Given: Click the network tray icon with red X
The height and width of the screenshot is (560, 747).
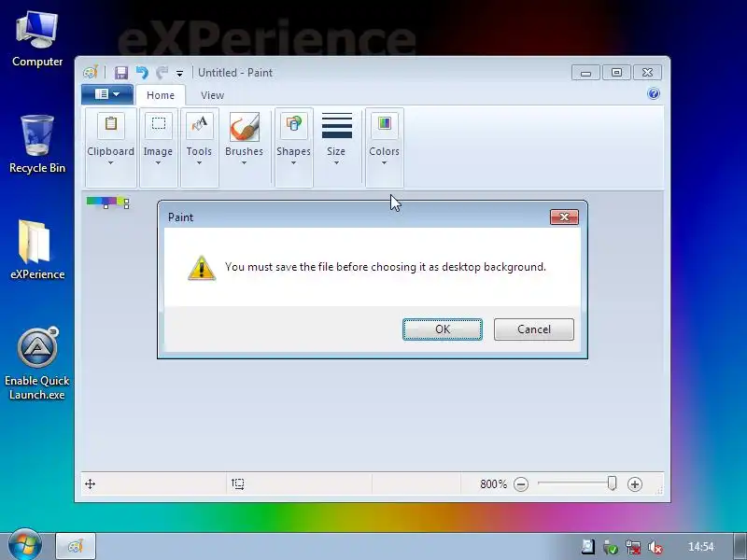Looking at the screenshot, I should pyautogui.click(x=633, y=547).
